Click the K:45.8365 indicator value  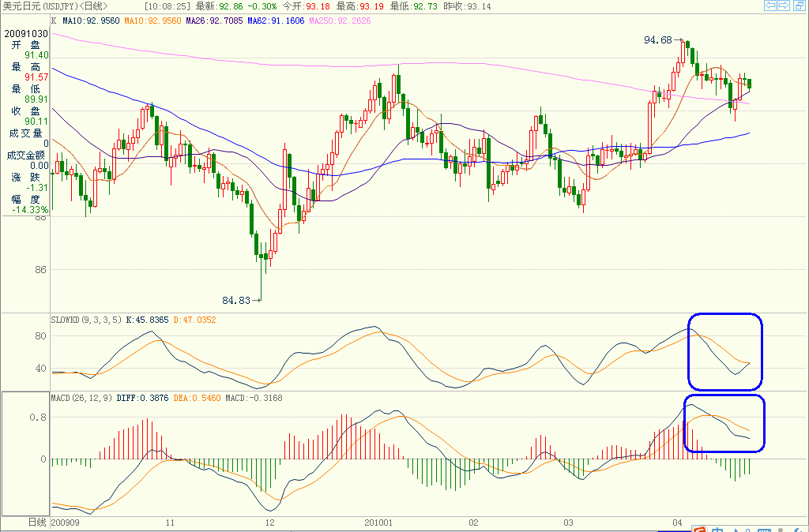point(148,320)
